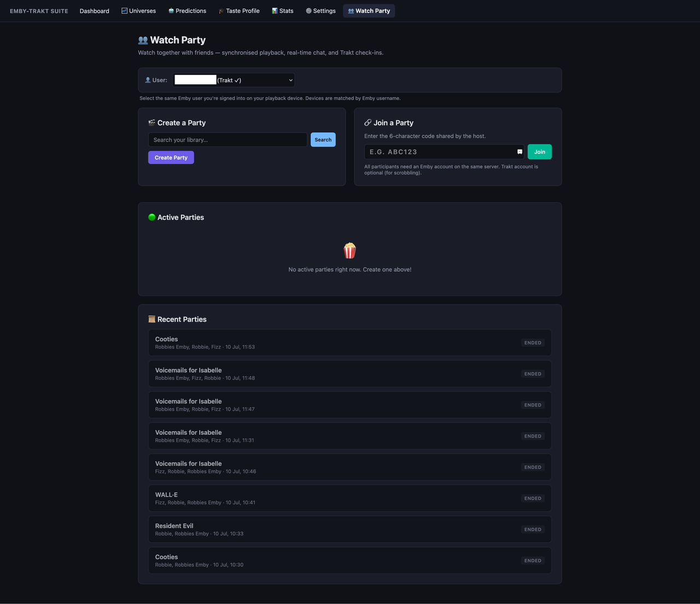Open the WALL-E recent party
700x604 pixels.
point(350,498)
